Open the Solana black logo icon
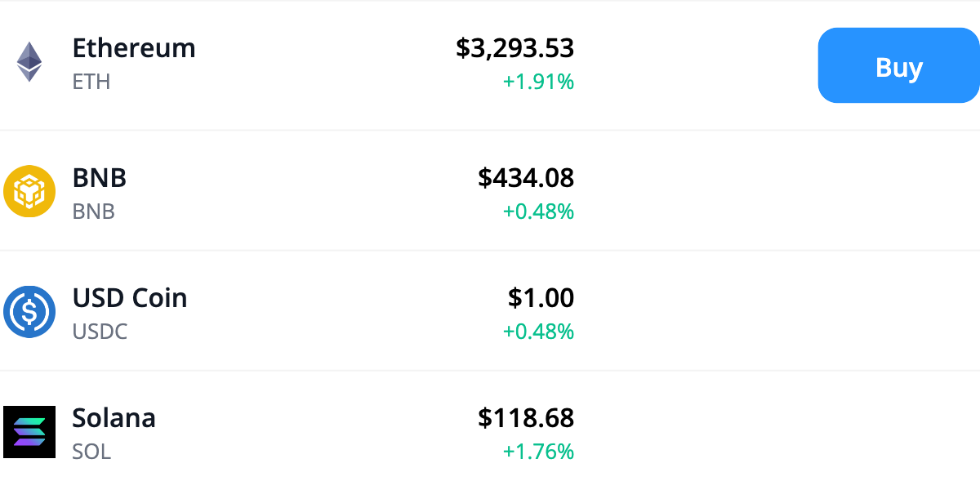Image resolution: width=980 pixels, height=490 pixels. 30,431
